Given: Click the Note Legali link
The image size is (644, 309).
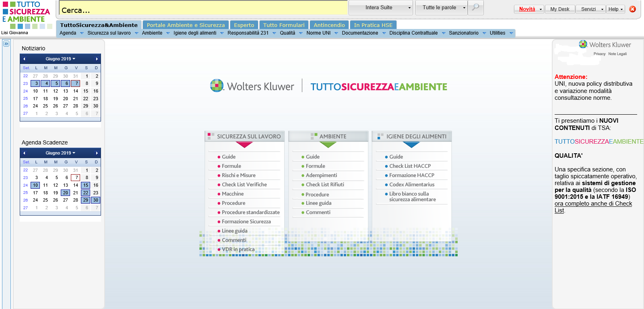Looking at the screenshot, I should [x=617, y=54].
